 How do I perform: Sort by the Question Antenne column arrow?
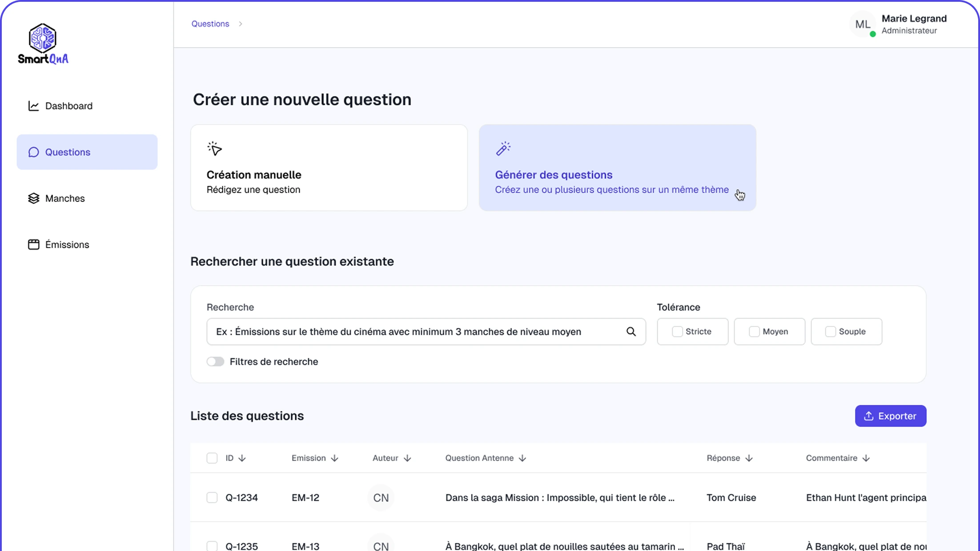522,458
